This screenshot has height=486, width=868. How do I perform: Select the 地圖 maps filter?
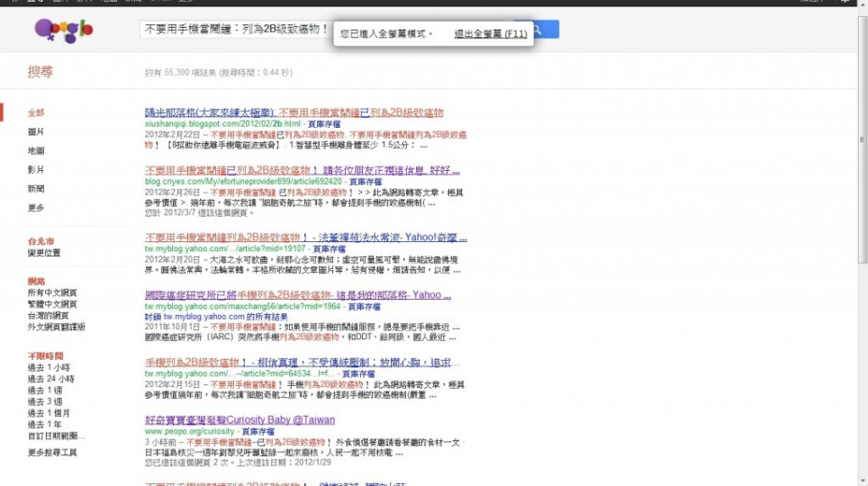click(x=36, y=151)
